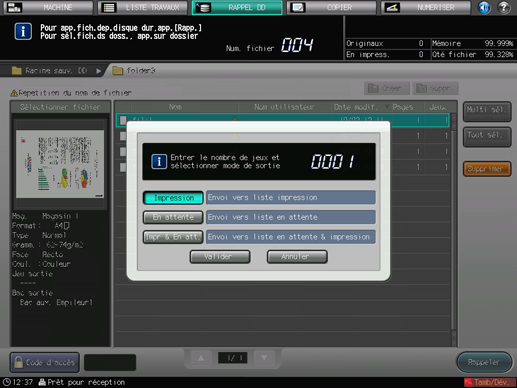This screenshot has width=517, height=388.
Task: Open the MACHINE tab
Action: click(49, 7)
